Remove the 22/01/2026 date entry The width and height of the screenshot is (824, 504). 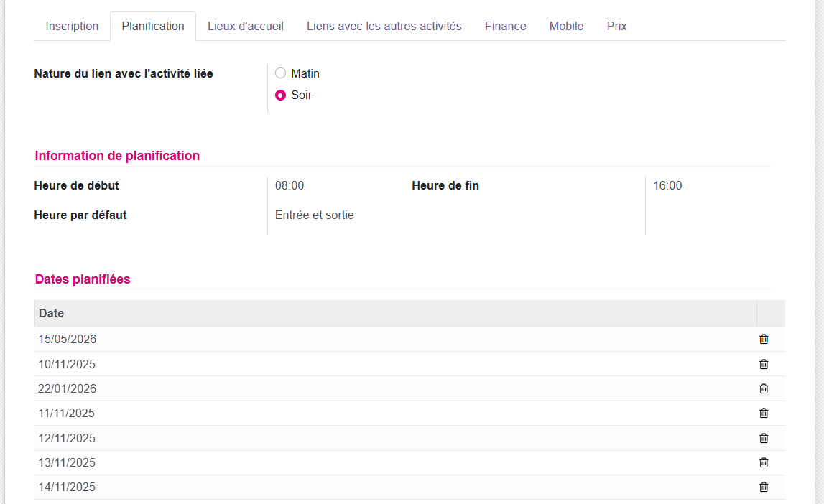[764, 388]
